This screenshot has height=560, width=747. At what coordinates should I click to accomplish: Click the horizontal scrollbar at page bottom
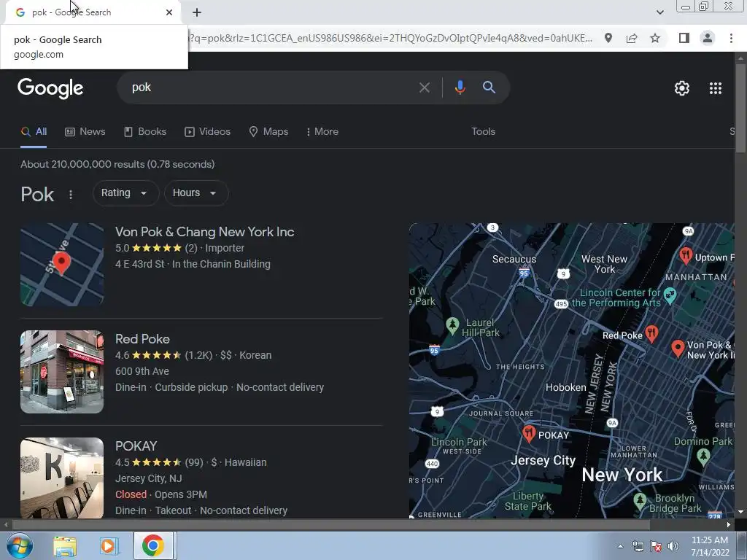[330, 525]
